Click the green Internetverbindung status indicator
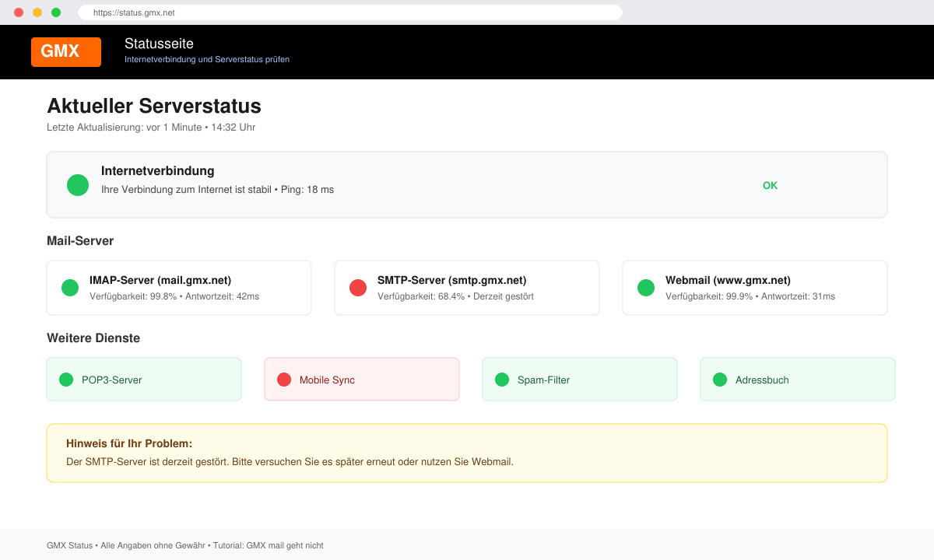The image size is (934, 560). (78, 185)
